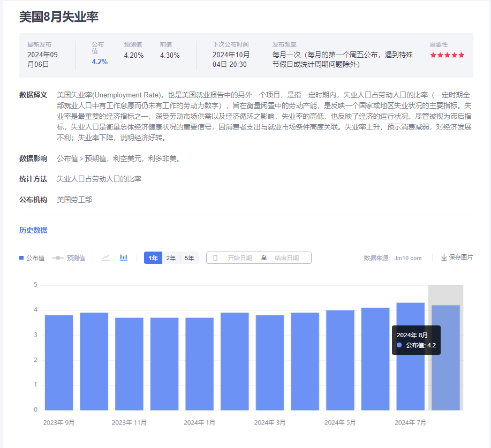
Task: Select the 5年 time range
Action: tap(190, 258)
